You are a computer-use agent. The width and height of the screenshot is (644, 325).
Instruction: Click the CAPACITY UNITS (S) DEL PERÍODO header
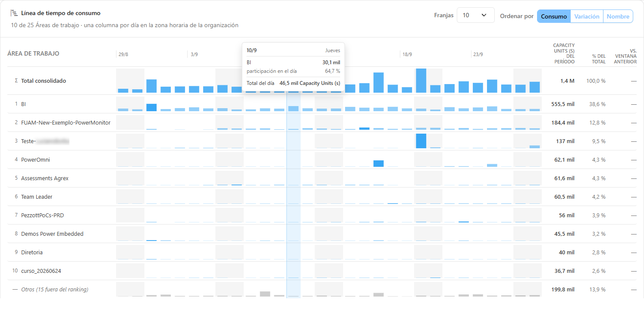click(564, 53)
